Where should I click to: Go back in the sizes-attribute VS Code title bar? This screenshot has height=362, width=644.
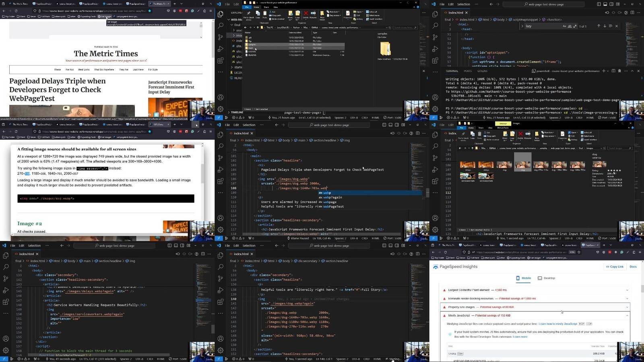coord(277,245)
